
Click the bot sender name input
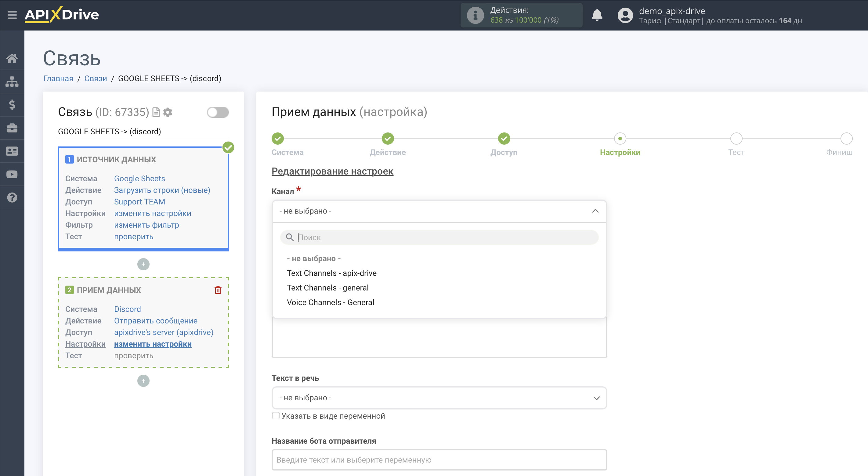pyautogui.click(x=439, y=460)
